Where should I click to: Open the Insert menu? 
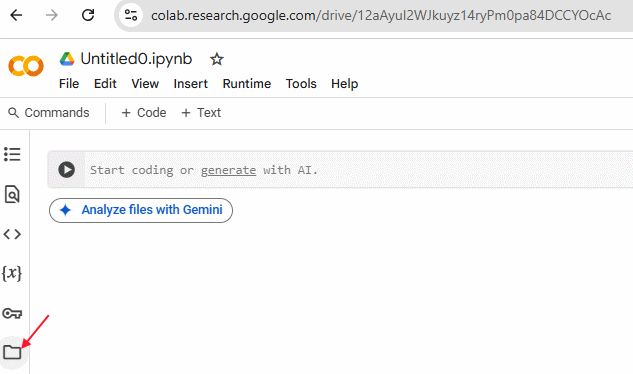pyautogui.click(x=191, y=84)
